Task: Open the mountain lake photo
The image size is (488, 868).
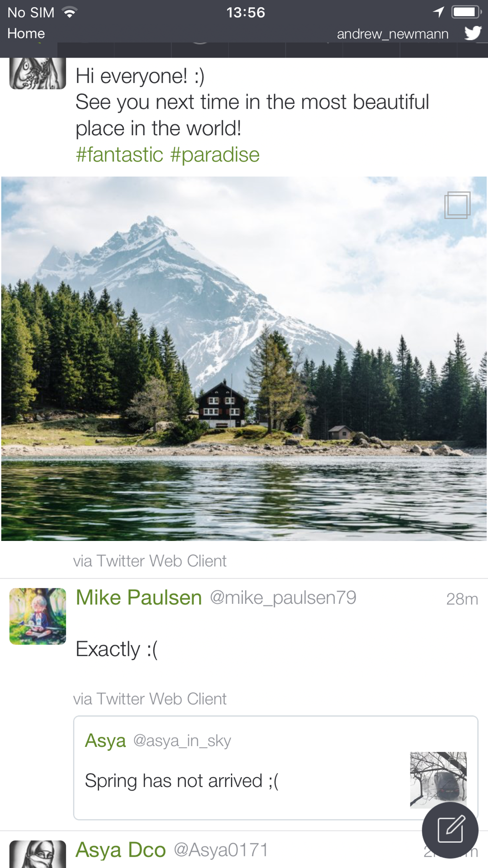Action: (244, 358)
